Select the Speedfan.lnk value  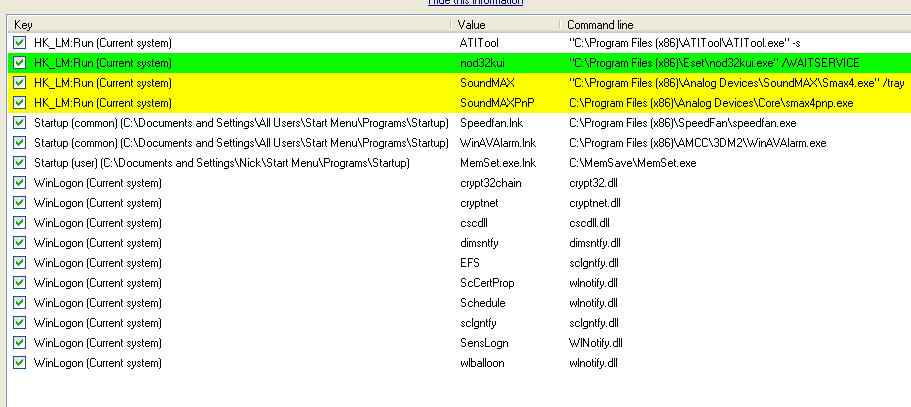492,123
